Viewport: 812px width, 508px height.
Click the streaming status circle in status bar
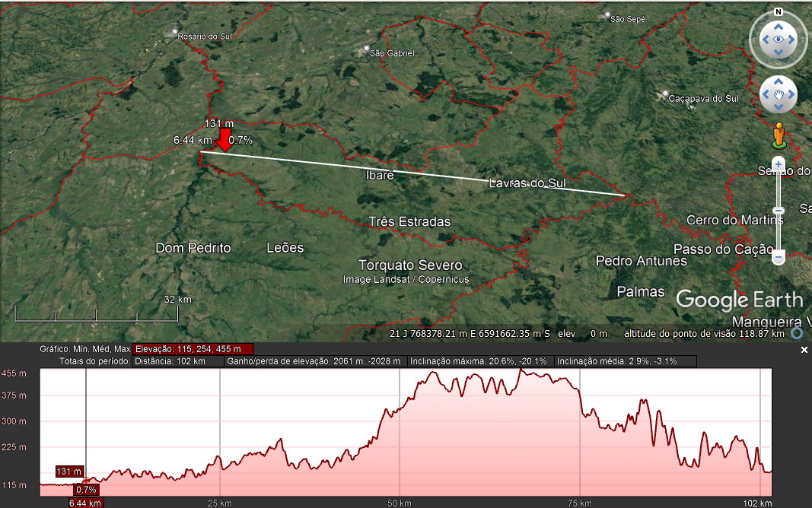[x=797, y=333]
